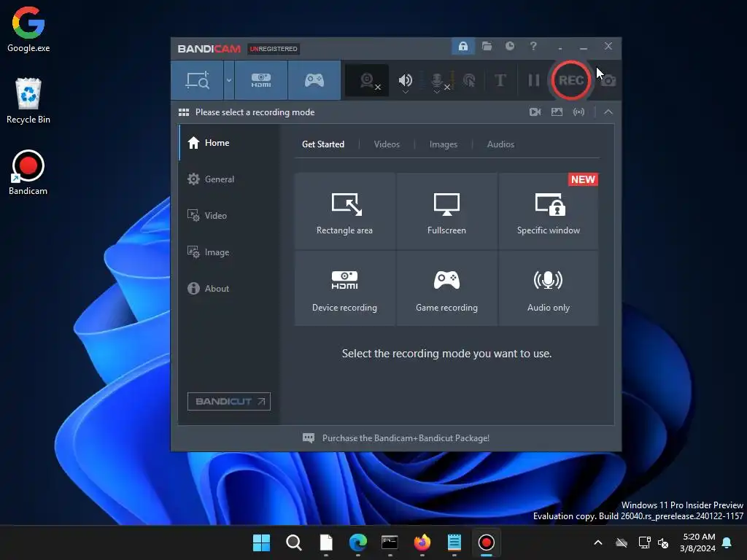Open taskbar Search

coord(293,542)
